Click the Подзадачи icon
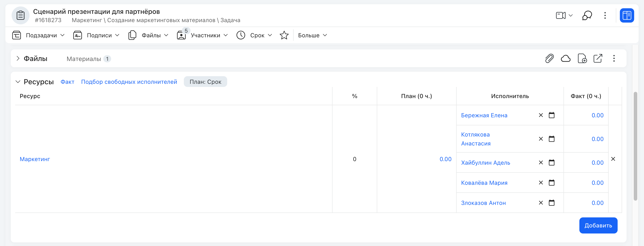 tap(17, 35)
